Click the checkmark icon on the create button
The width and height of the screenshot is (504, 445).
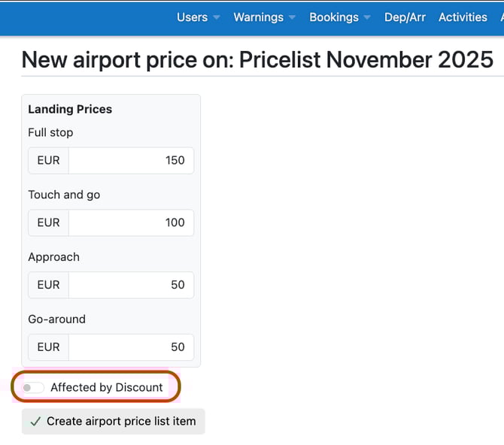click(x=35, y=422)
